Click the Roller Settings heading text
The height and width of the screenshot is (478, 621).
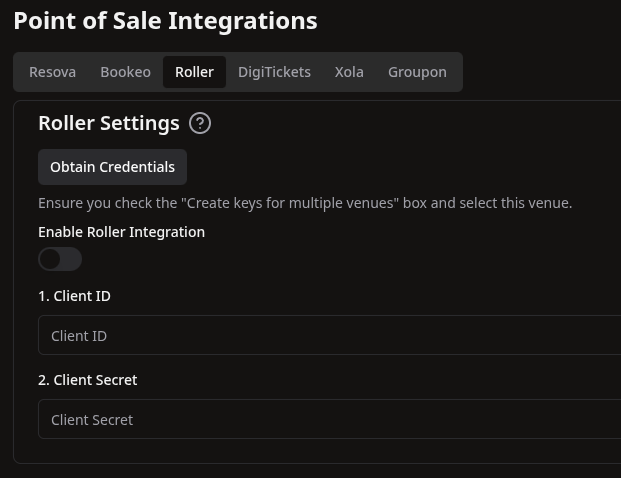pos(109,123)
